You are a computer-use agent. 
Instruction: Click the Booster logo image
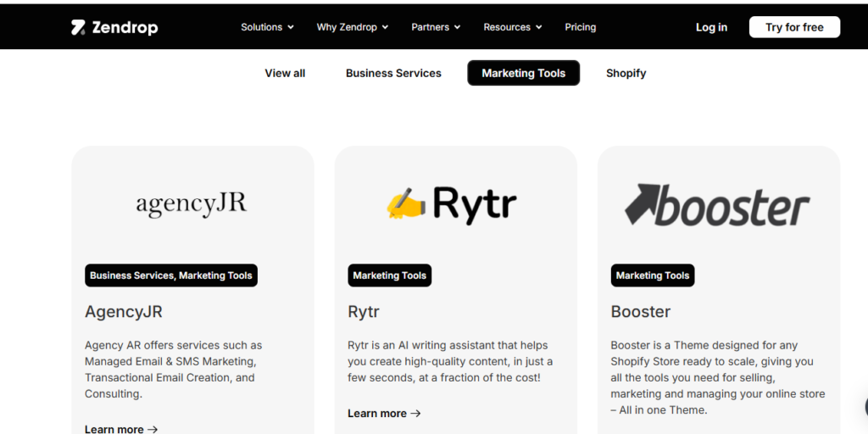click(x=717, y=205)
